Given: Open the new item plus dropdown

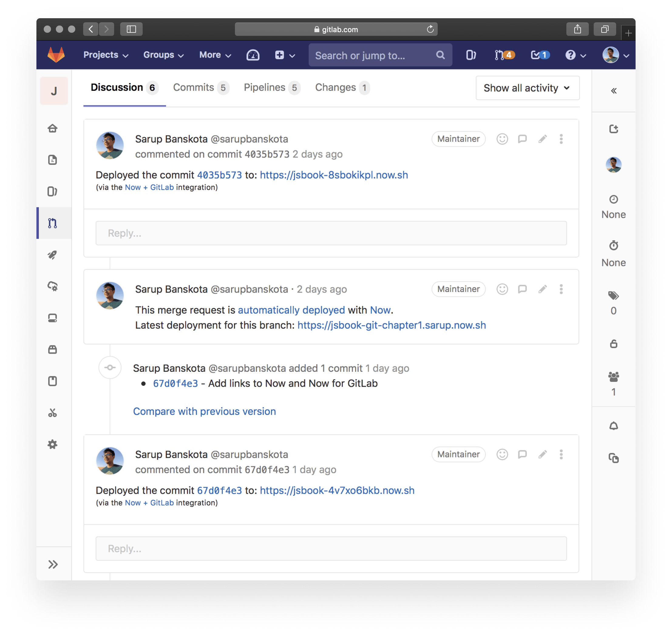Looking at the screenshot, I should click(285, 55).
